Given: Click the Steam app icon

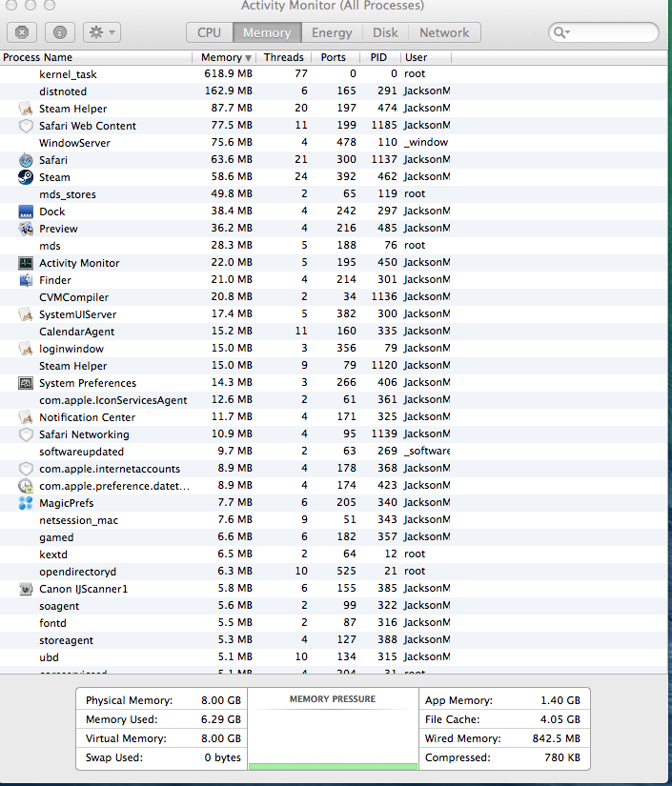Looking at the screenshot, I should [26, 177].
